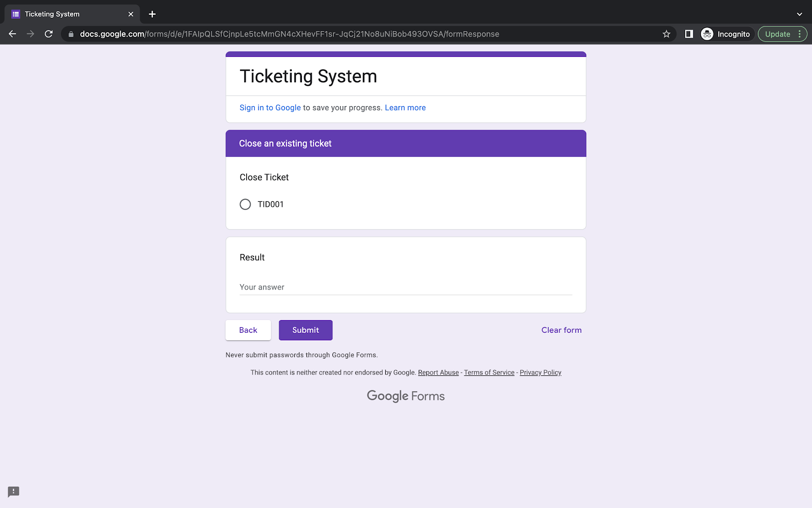
Task: Submit the form
Action: (306, 330)
